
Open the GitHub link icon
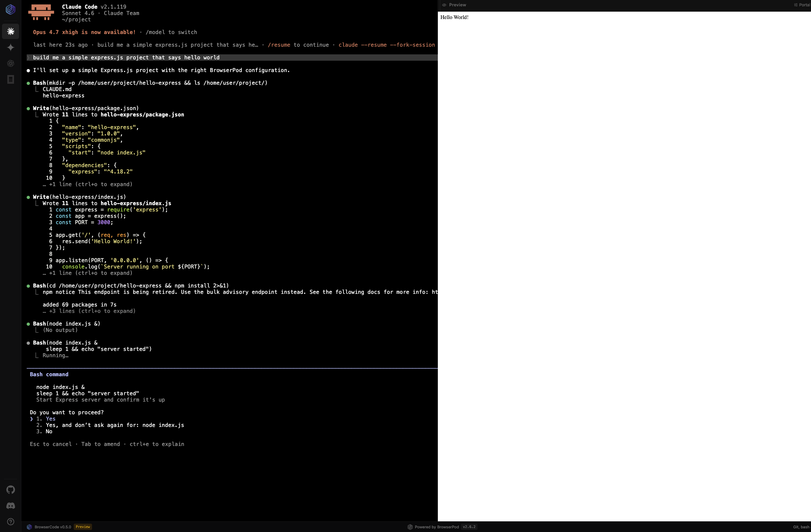11,490
